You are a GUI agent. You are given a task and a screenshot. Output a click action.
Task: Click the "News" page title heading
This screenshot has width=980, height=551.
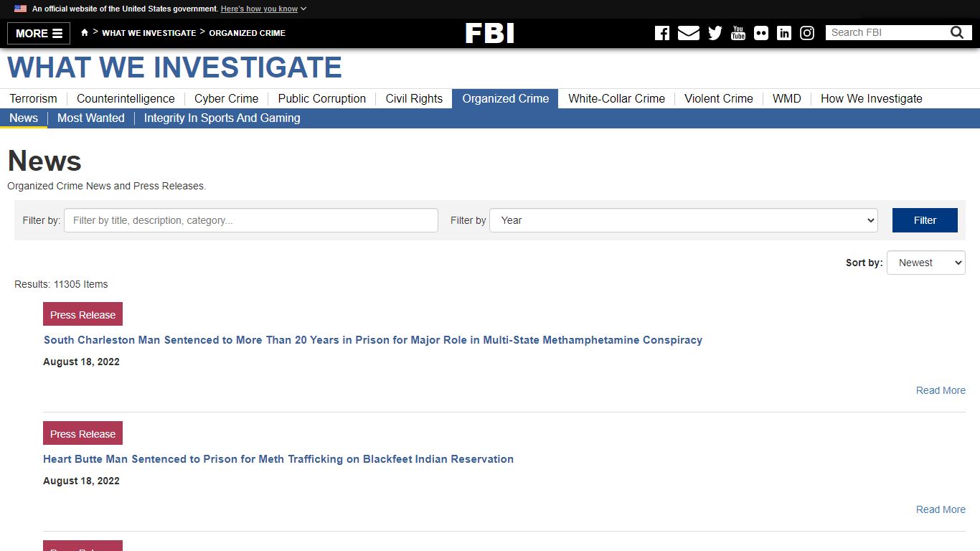(44, 161)
